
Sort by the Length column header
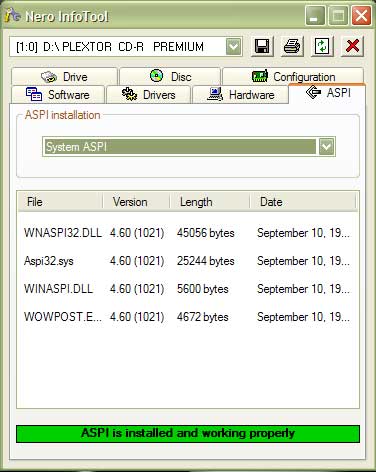click(x=210, y=202)
